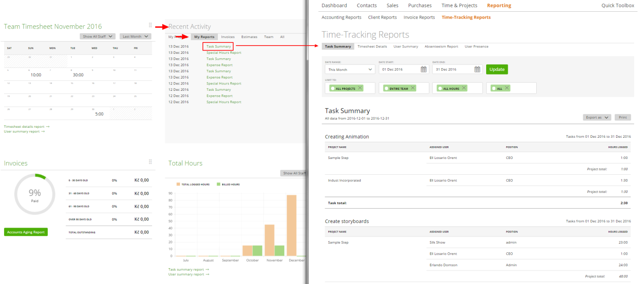Viewport: 644px width, 284px height.
Task: Select Time-Tracking Reports submenu
Action: (466, 17)
